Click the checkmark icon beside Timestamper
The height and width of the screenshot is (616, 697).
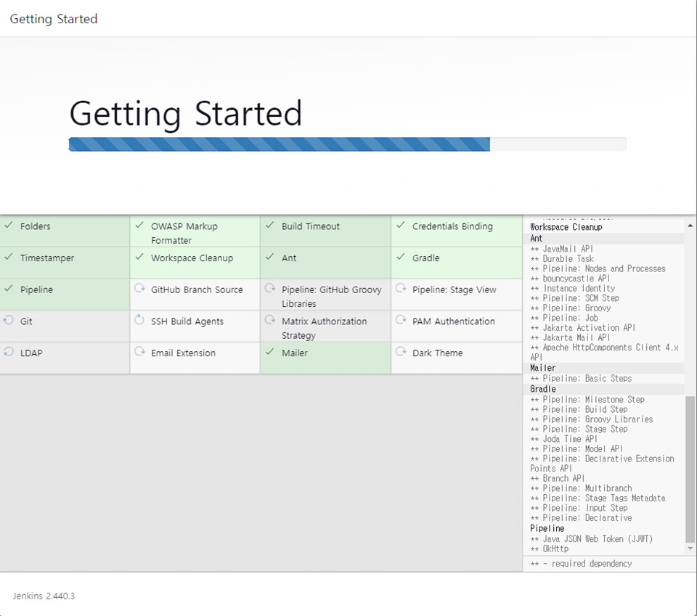9,257
